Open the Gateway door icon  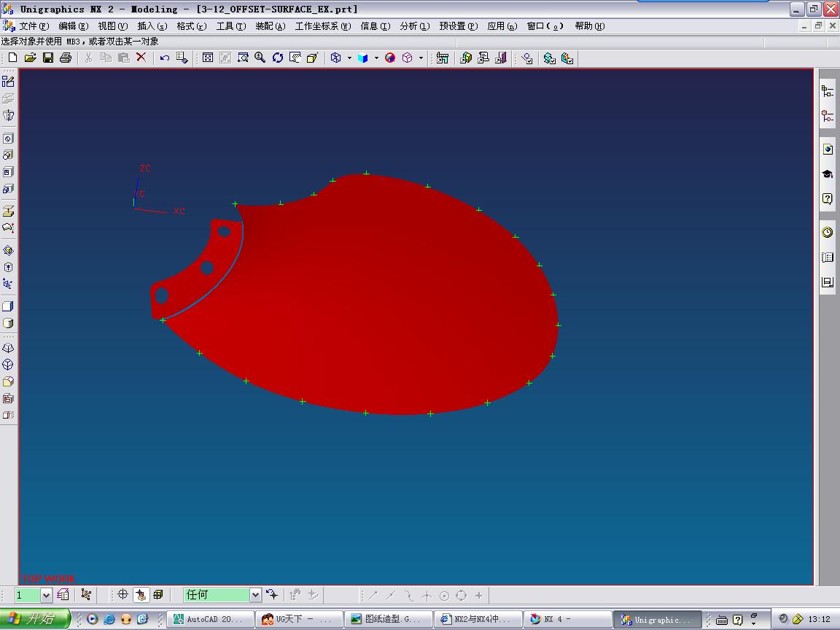[x=501, y=58]
